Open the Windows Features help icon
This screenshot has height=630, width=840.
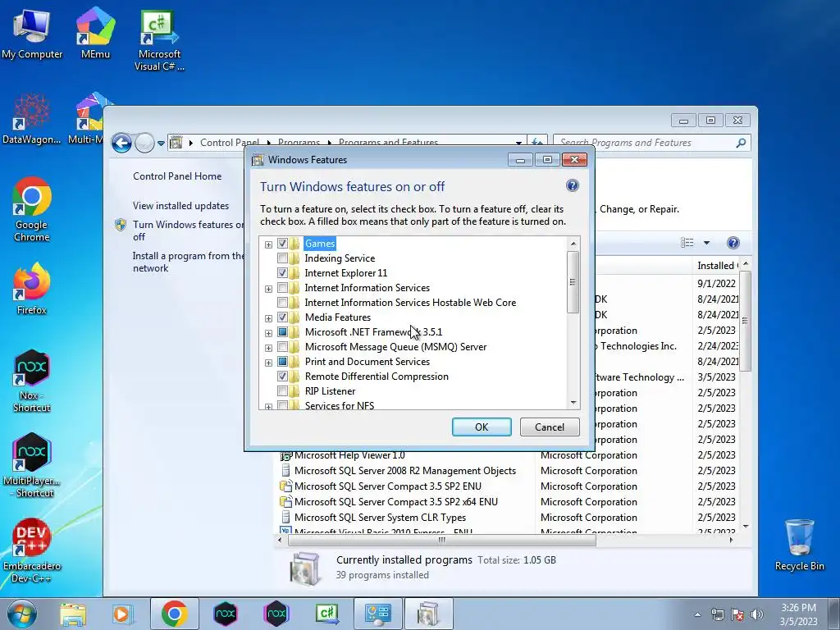click(572, 186)
